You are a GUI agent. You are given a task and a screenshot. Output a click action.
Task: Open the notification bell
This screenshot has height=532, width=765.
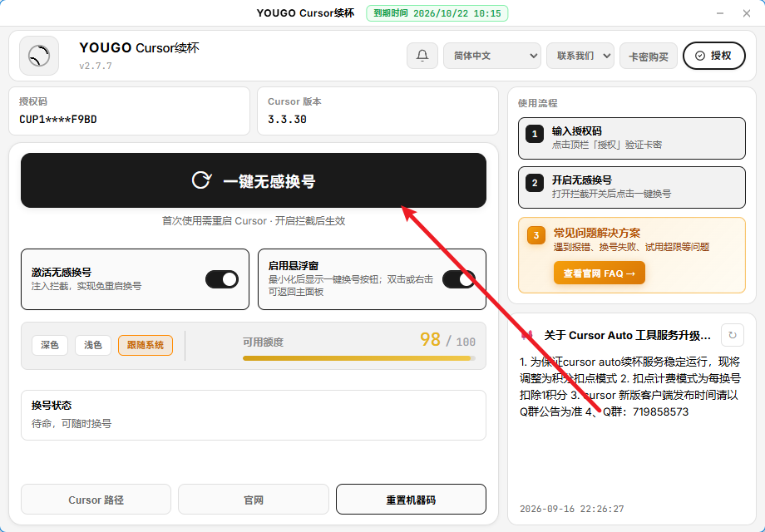coord(422,56)
